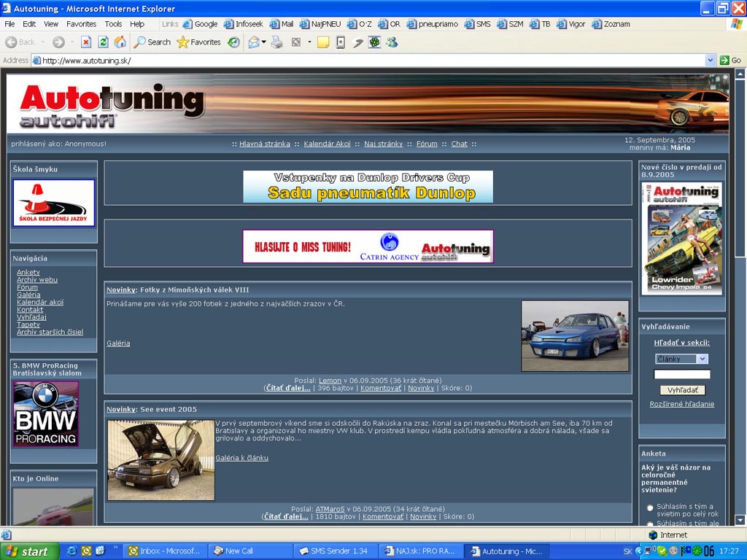Open Windows Messenger from the toolbar icon

(392, 42)
